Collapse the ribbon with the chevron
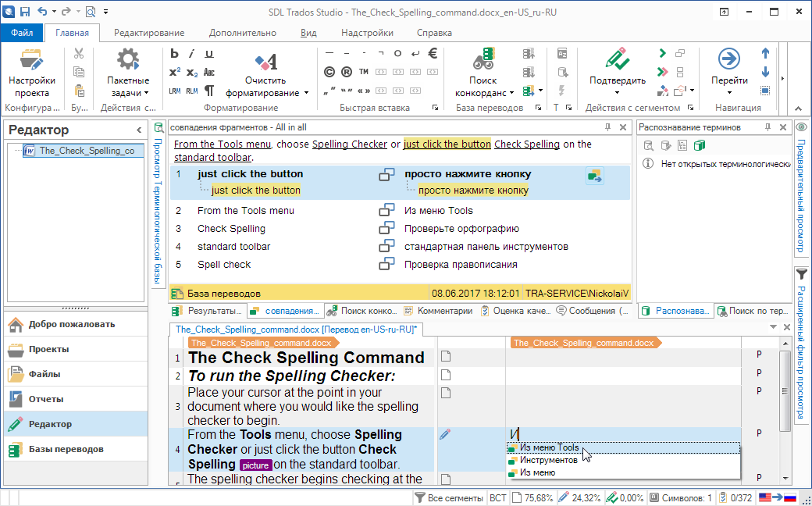Image resolution: width=812 pixels, height=506 pixels. 798,109
